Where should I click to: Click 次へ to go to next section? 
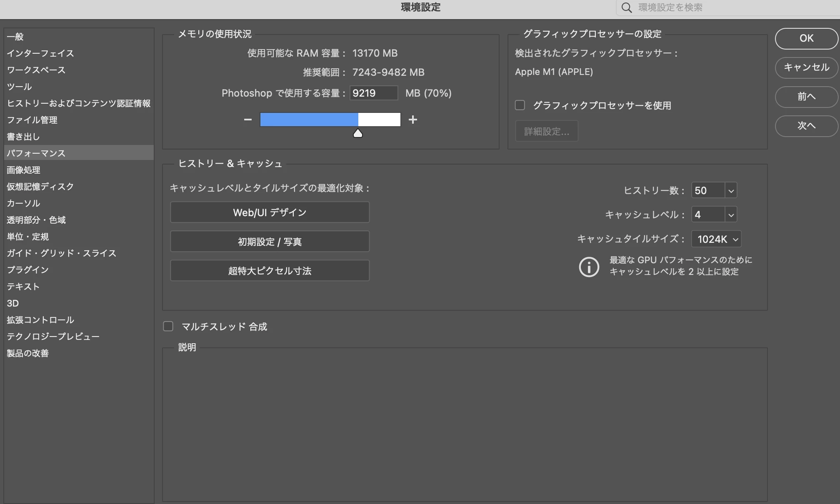click(x=806, y=126)
